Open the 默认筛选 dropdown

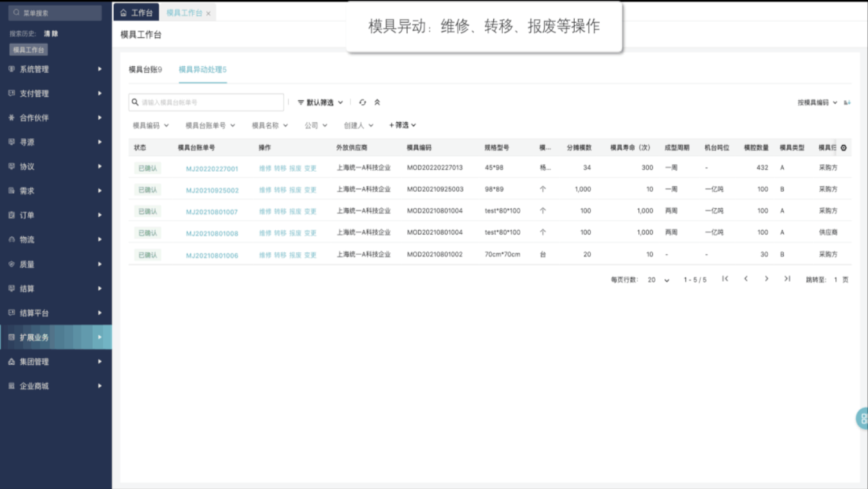(320, 102)
